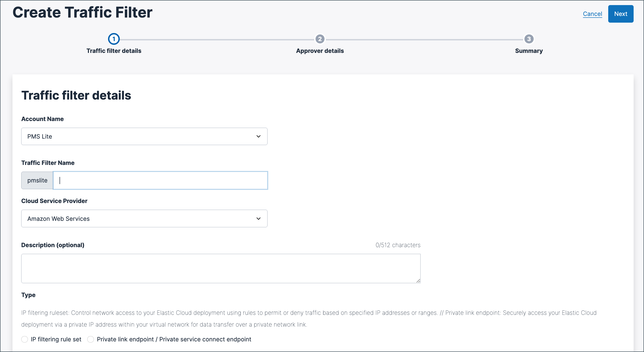Select the IP filtering rule set option
The image size is (644, 352).
click(x=24, y=339)
